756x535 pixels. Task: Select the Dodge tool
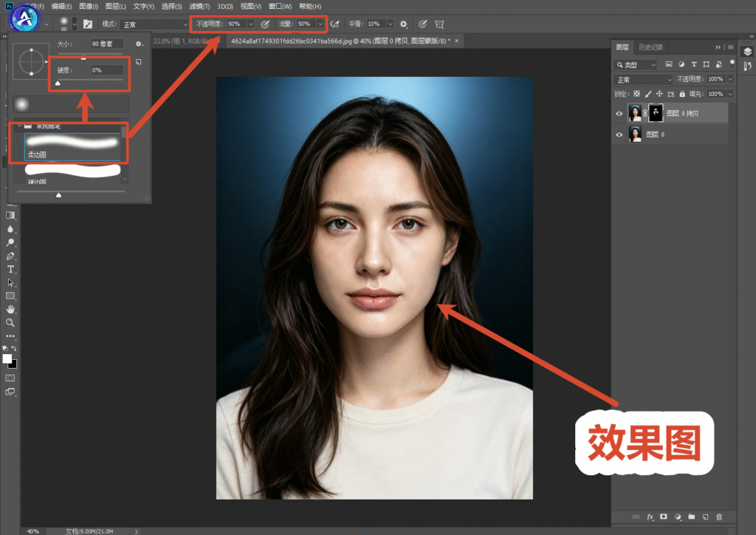[10, 242]
